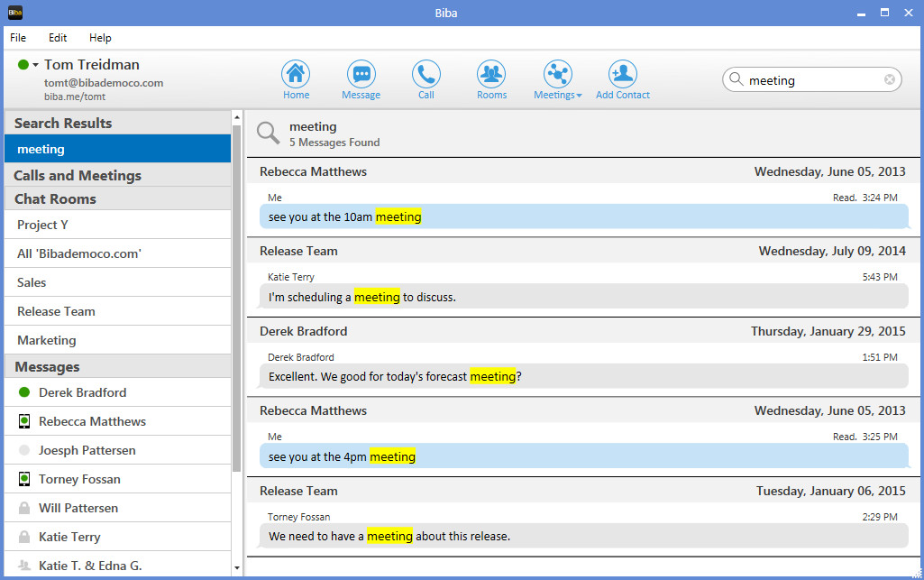Clear the meeting search text
Image resolution: width=924 pixels, height=580 pixels.
889,79
